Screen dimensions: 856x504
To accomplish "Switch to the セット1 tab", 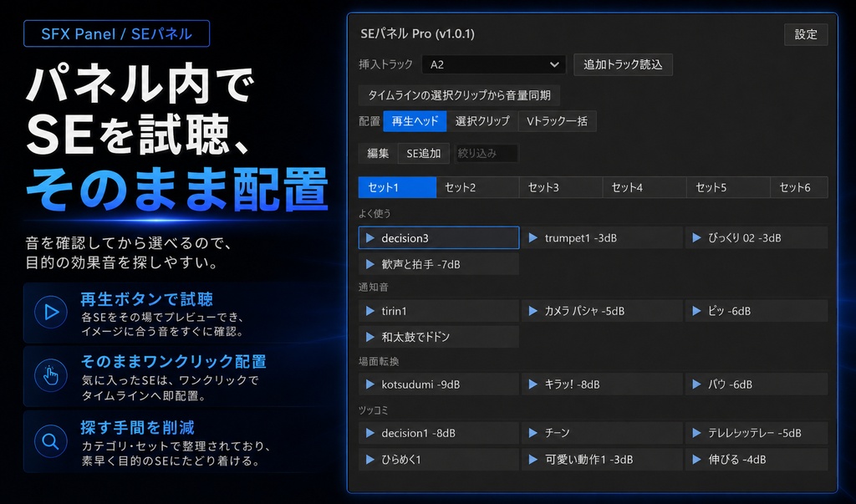I will pyautogui.click(x=397, y=187).
